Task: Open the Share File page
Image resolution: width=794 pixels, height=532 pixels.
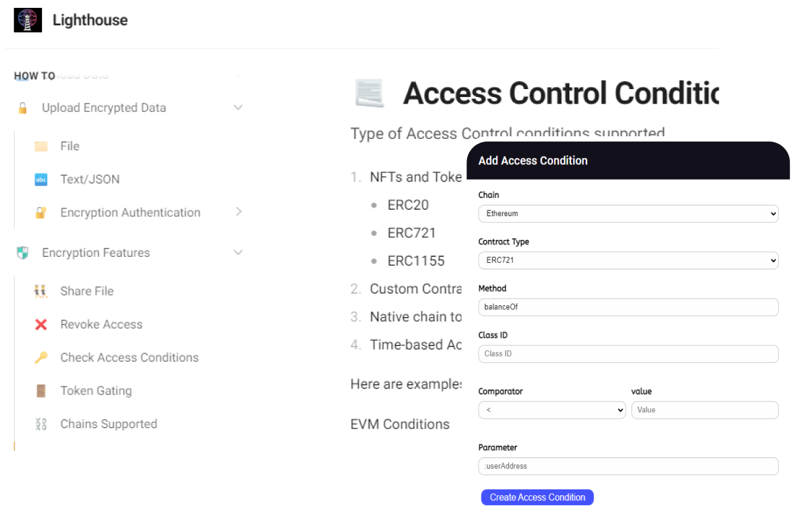Action: [x=87, y=291]
